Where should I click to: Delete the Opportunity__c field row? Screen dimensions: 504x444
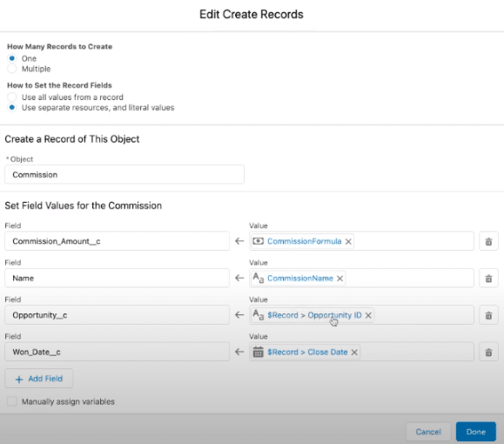[488, 315]
